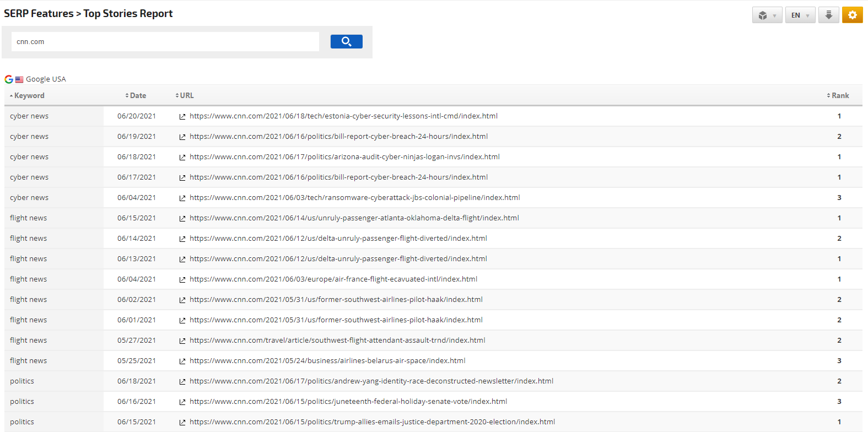Open external link icon for ransomware-cyberattack row

click(182, 198)
